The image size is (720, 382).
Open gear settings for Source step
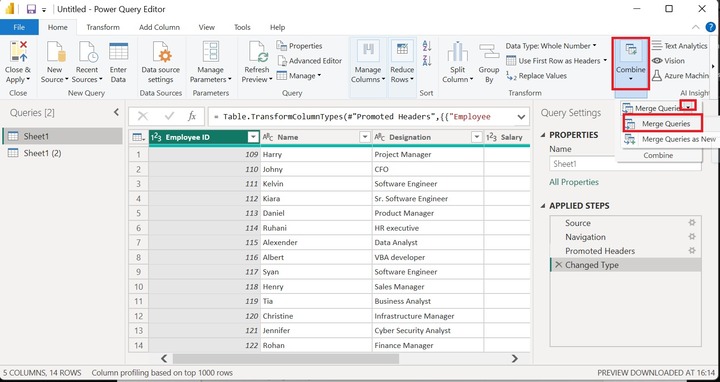pos(692,223)
